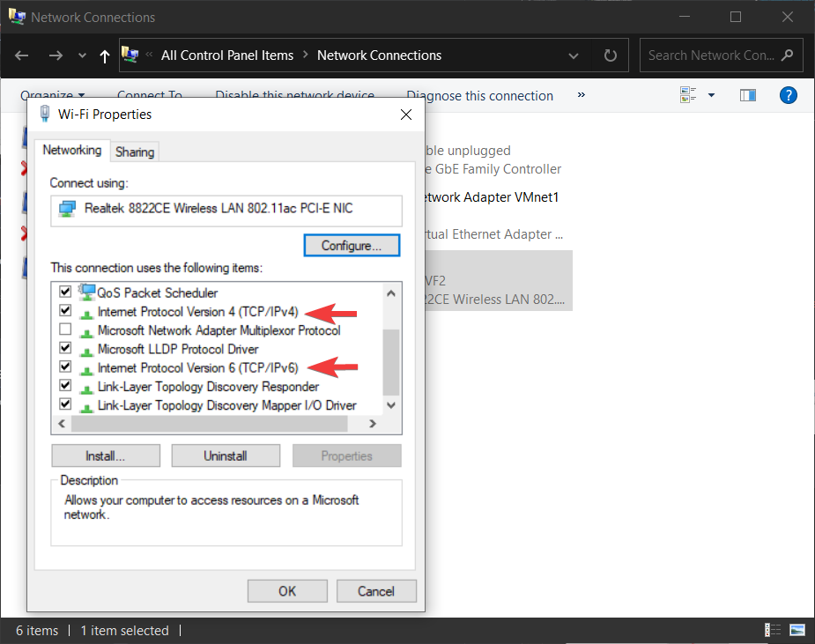Go back in Network Connections window
Image resolution: width=815 pixels, height=644 pixels.
coord(22,56)
